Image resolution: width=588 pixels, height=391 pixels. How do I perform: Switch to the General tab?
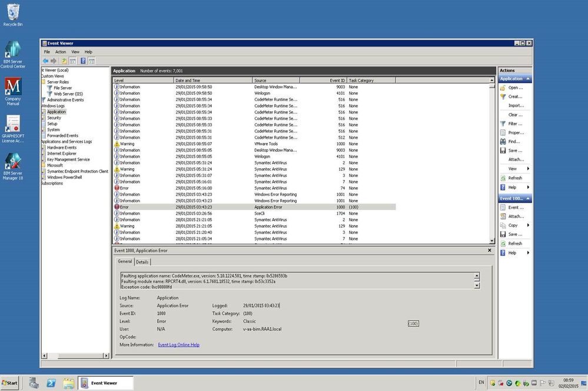pyautogui.click(x=125, y=262)
